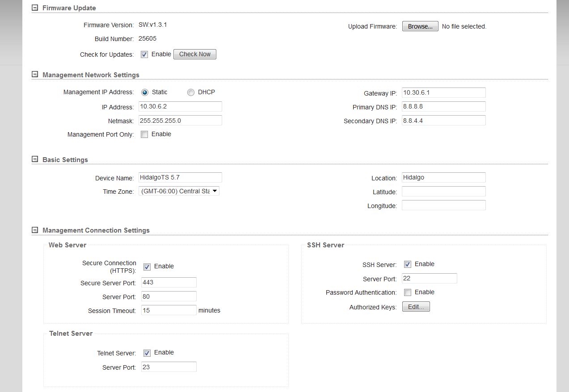Edit the SSH Authorized Keys
The height and width of the screenshot is (392, 569).
pos(416,307)
